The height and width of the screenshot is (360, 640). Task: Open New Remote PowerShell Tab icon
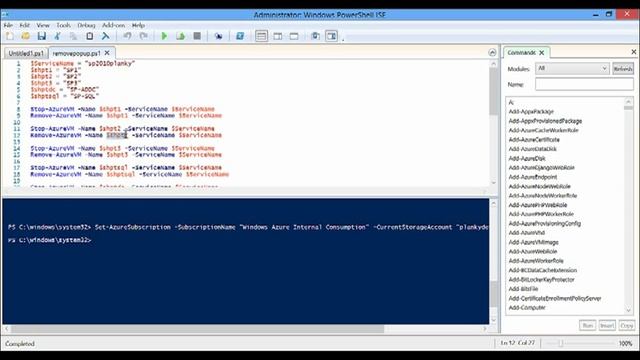tap(218, 36)
